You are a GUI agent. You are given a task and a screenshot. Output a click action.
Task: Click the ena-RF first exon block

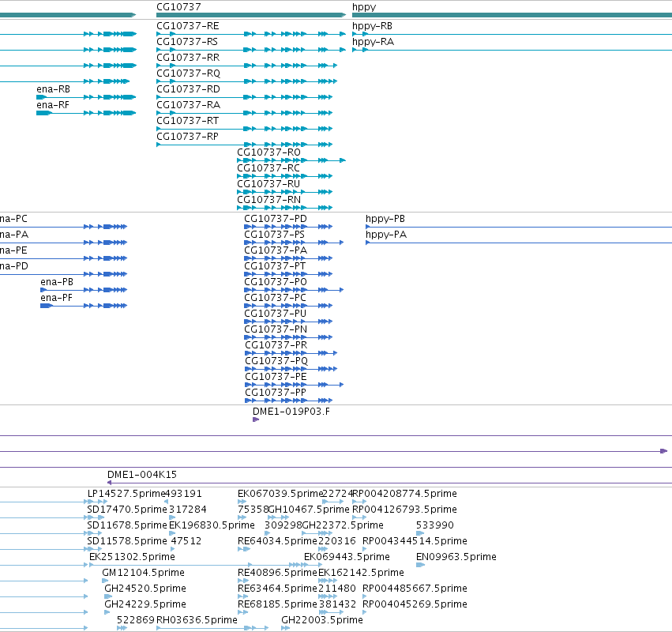[43, 113]
